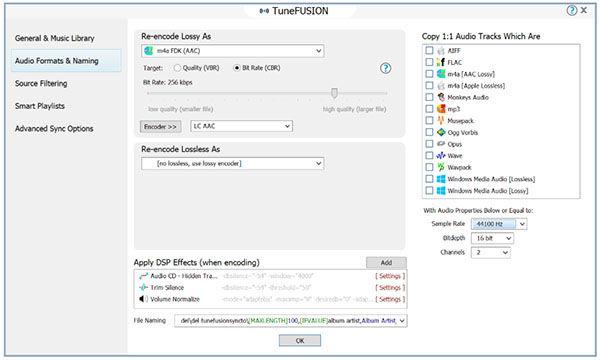Tick the mp3 checkbox

429,109
